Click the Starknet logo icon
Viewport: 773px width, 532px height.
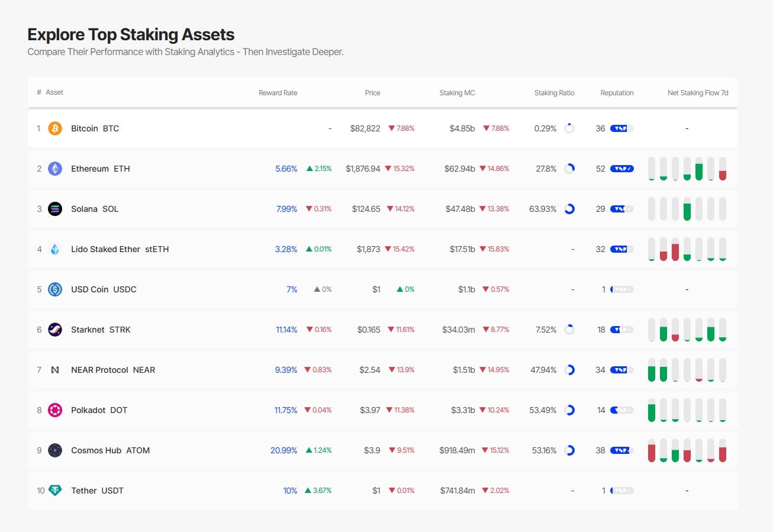[55, 330]
